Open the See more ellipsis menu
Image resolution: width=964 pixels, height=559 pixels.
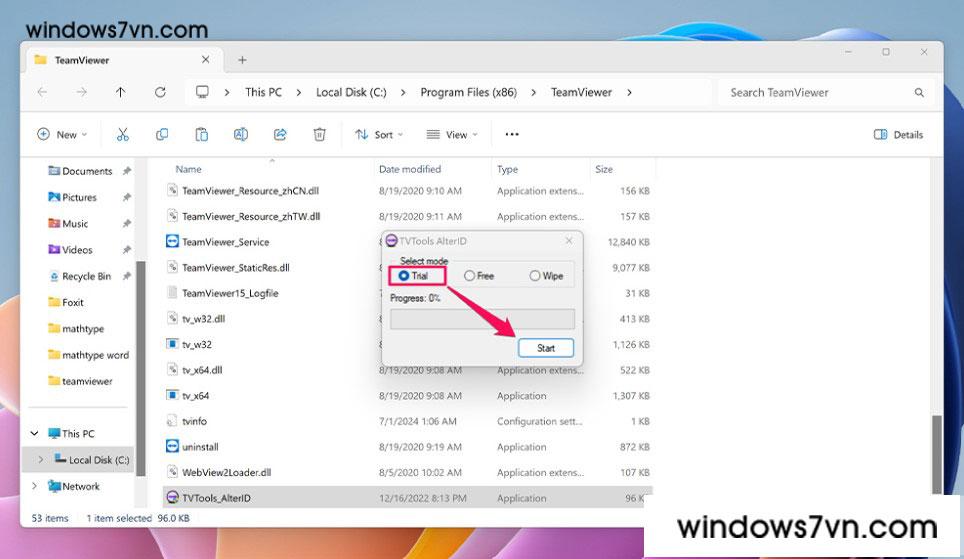point(512,134)
